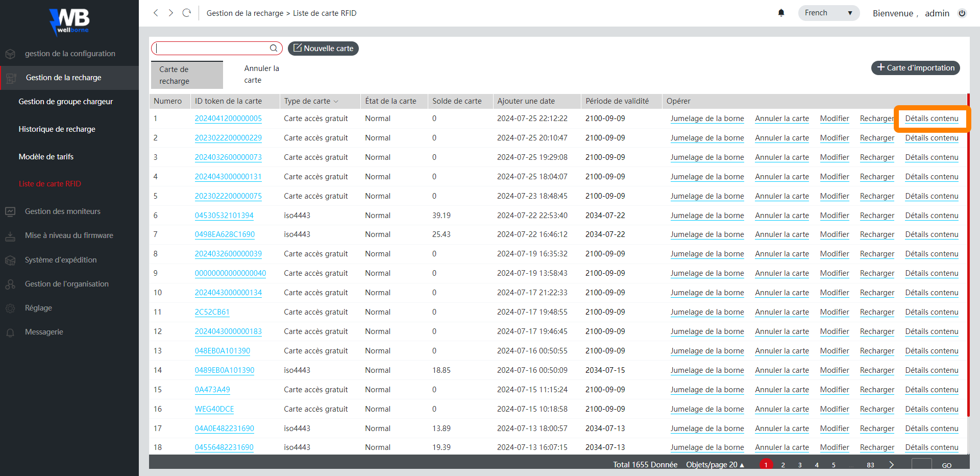This screenshot has height=476, width=980.
Task: Reload the page with the refresh icon
Action: coord(187,13)
